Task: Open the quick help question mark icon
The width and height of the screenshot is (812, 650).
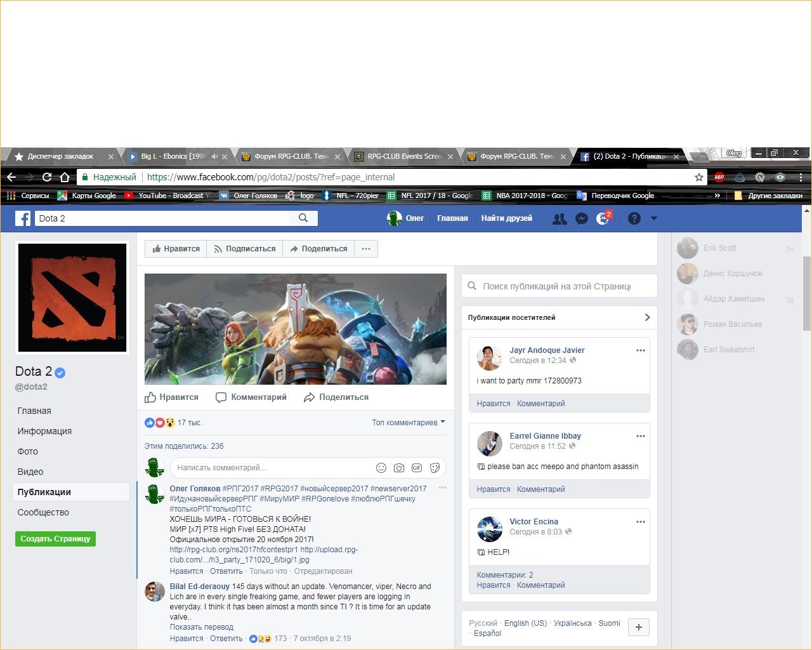Action: coord(634,218)
